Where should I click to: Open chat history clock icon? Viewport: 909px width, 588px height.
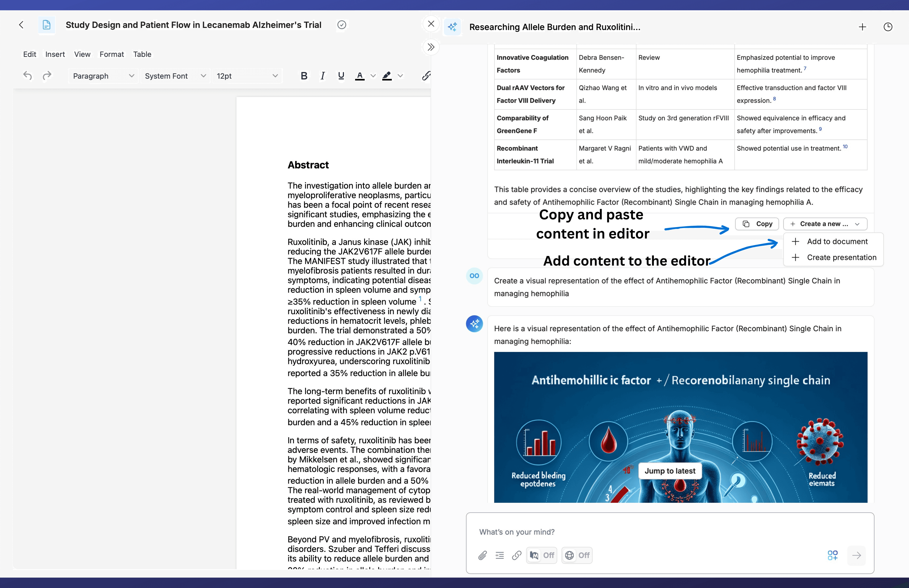tap(888, 27)
